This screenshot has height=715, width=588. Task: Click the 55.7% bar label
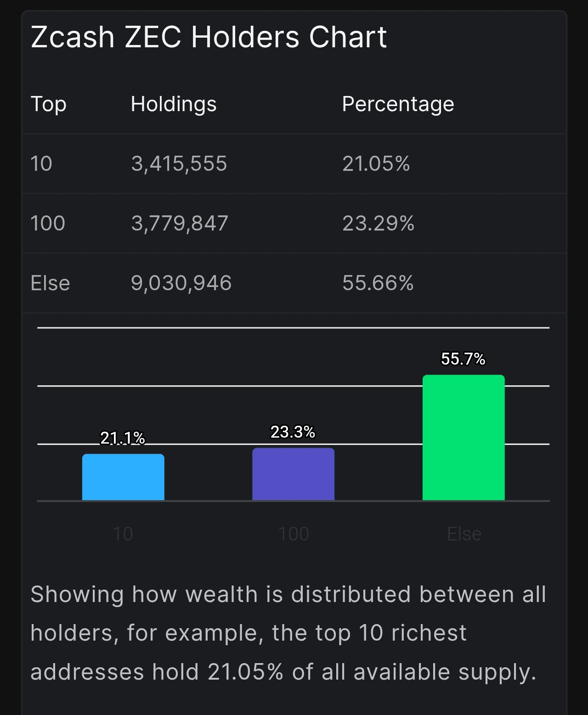point(463,359)
